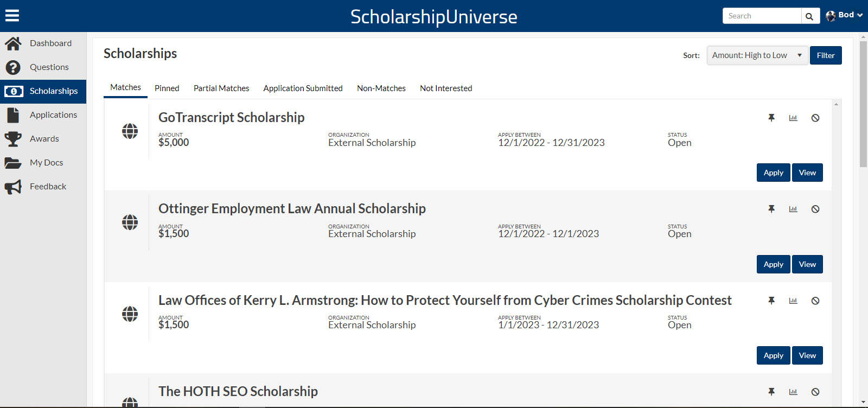This screenshot has height=408, width=868.
Task: Open chart icon for HOTH SEO Scholarship
Action: 793,392
